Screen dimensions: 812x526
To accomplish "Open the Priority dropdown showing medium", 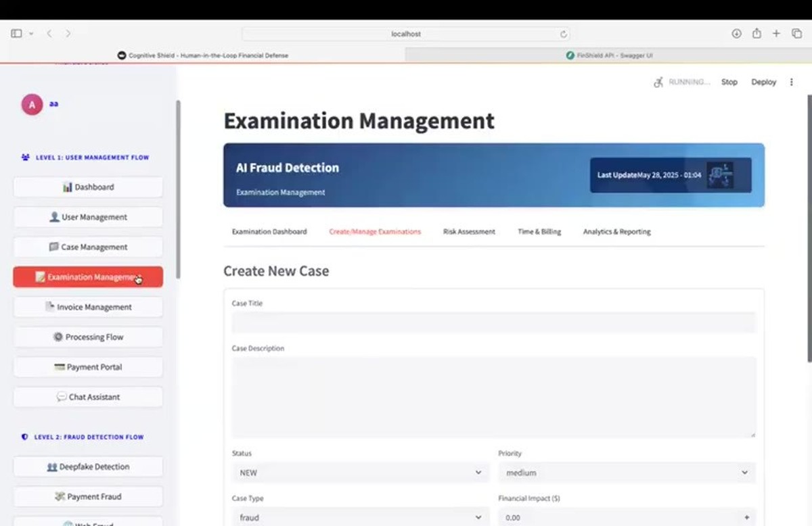I will (627, 473).
